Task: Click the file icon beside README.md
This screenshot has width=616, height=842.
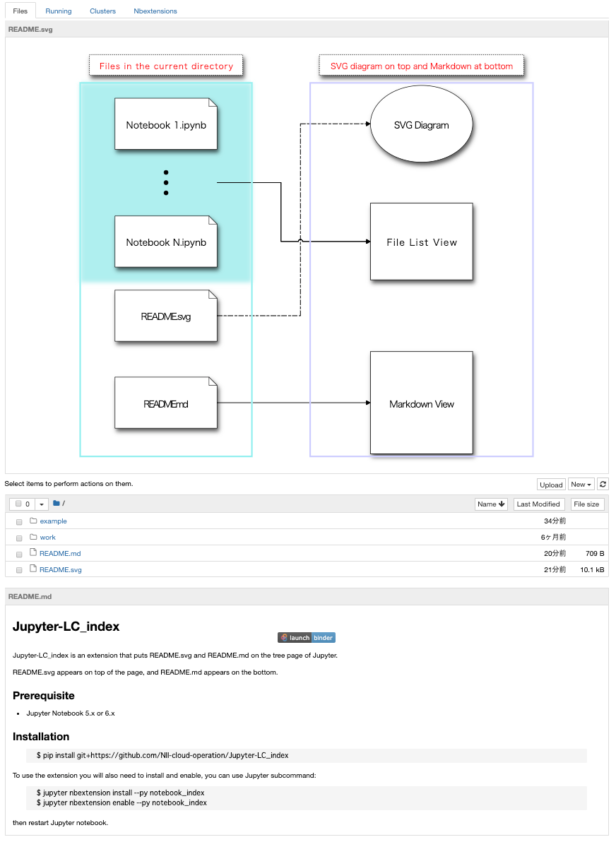Action: coord(33,552)
